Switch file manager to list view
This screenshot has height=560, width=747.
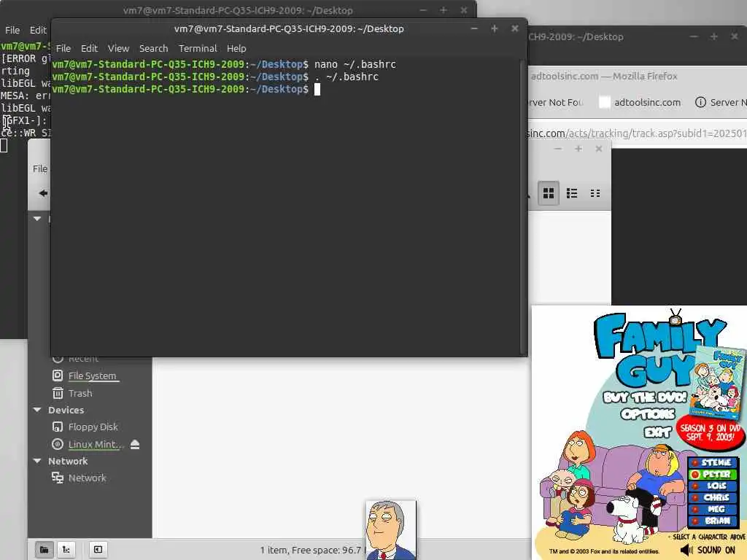(572, 192)
